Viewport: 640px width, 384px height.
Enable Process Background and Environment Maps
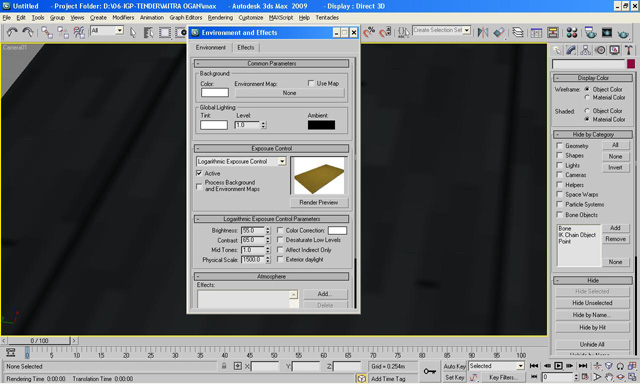pyautogui.click(x=199, y=186)
